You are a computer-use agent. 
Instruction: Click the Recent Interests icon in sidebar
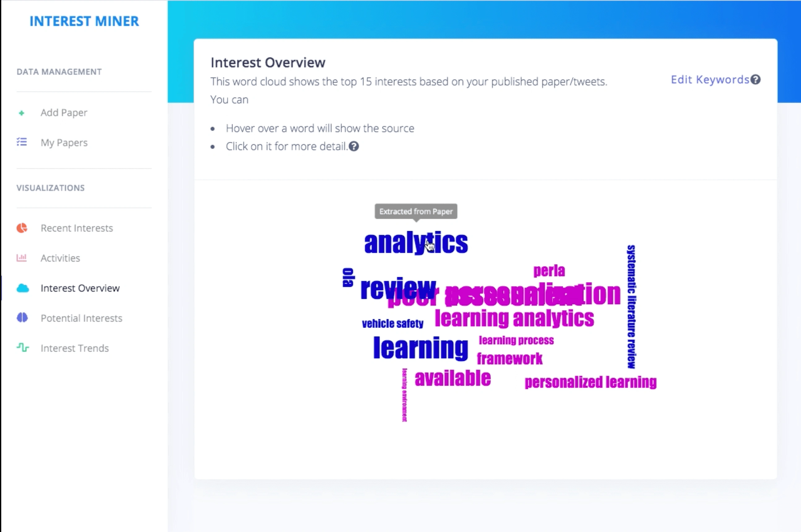point(22,228)
